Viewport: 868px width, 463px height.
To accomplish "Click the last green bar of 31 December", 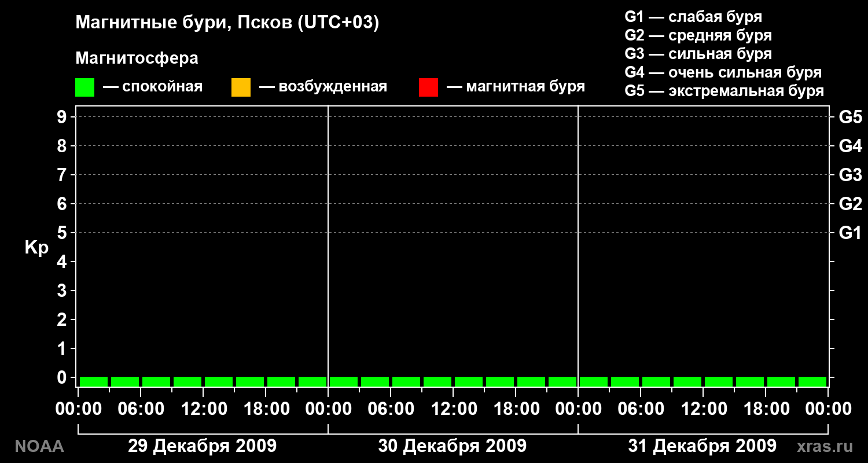I will pyautogui.click(x=812, y=382).
